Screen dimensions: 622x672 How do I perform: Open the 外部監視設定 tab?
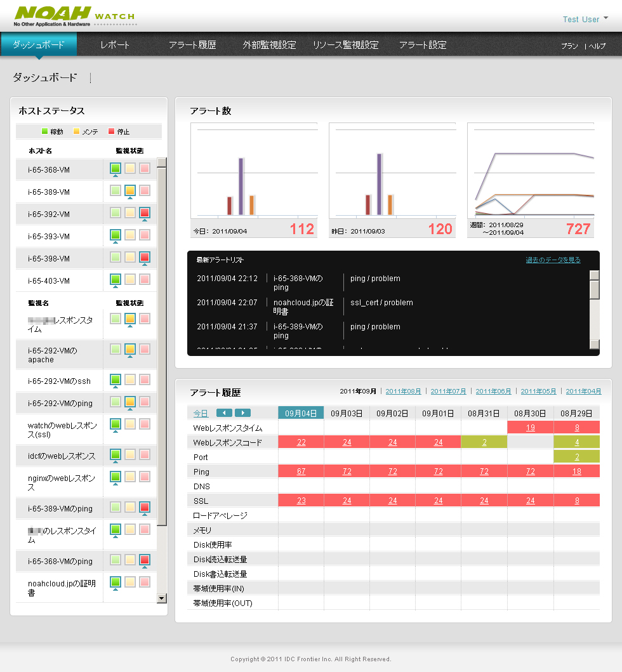pos(269,44)
